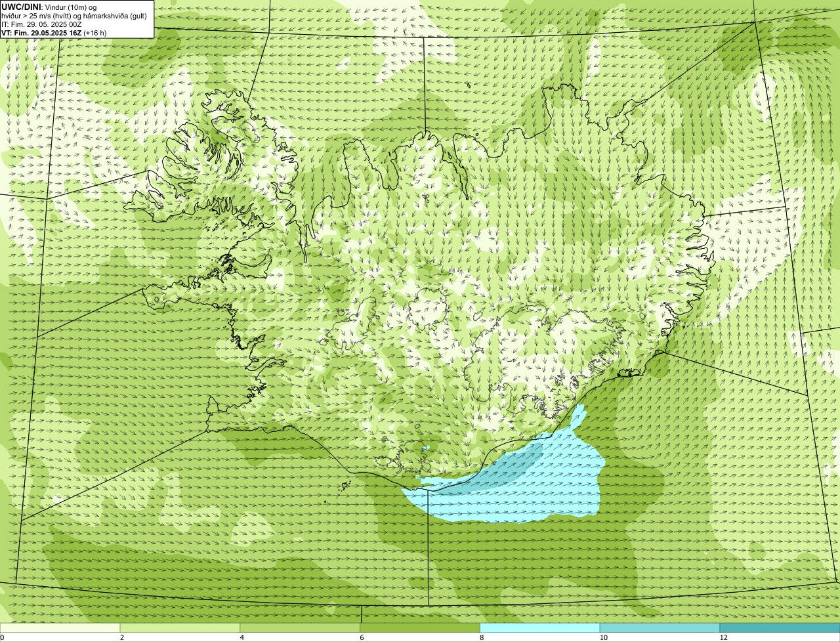Click the 'hviður > 25 m/s (hvítt)' legend line
Image resolution: width=840 pixels, height=642 pixels.
tap(75, 15)
